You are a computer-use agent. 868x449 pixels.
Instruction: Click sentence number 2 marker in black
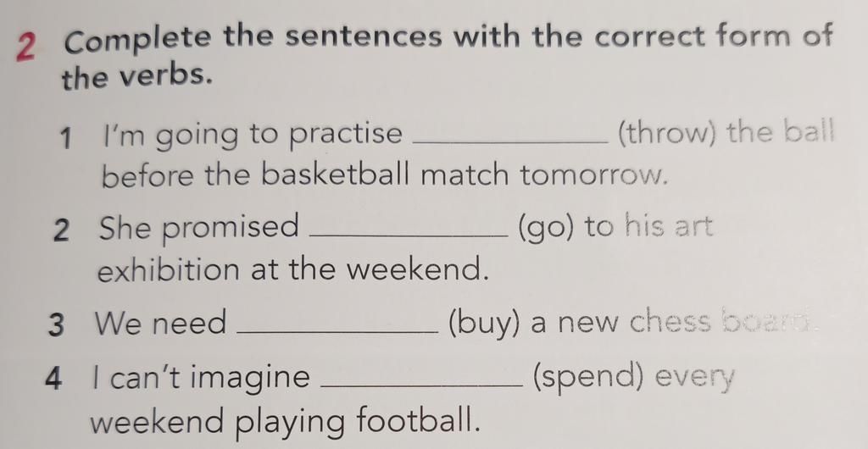62,230
